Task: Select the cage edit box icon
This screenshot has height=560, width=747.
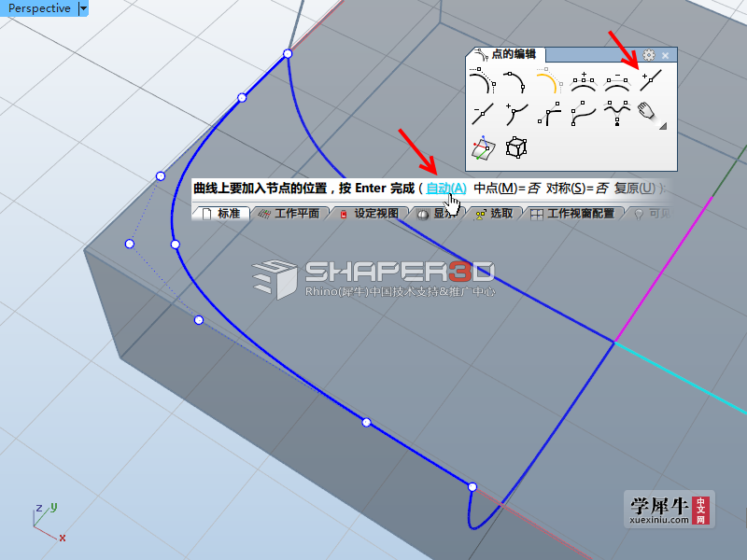Action: (516, 147)
